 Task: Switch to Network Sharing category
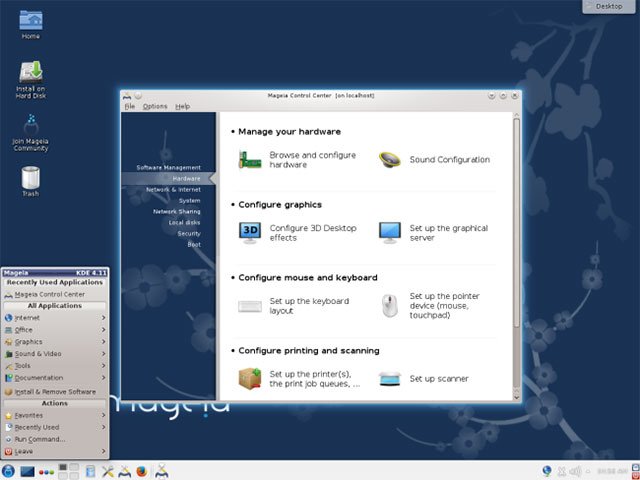tap(176, 211)
